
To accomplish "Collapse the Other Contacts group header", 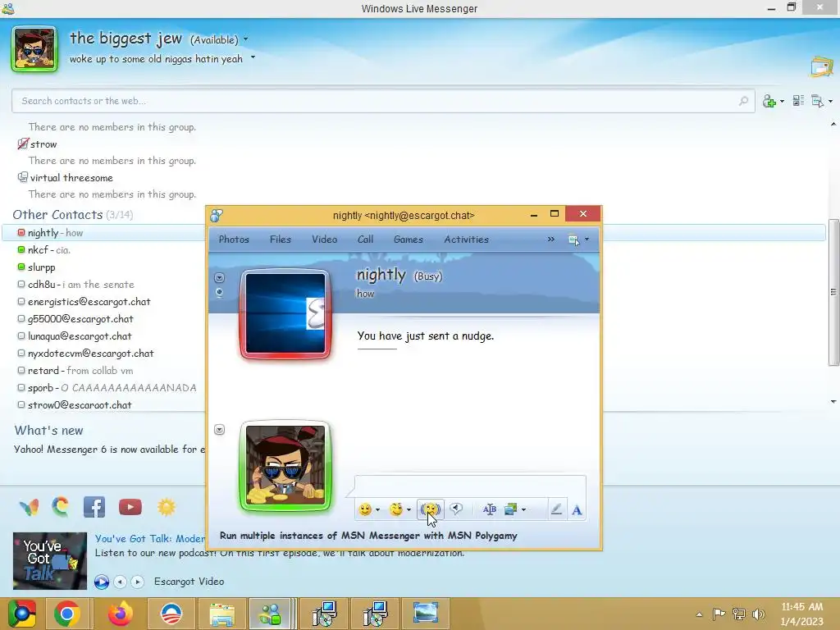I will (x=72, y=215).
